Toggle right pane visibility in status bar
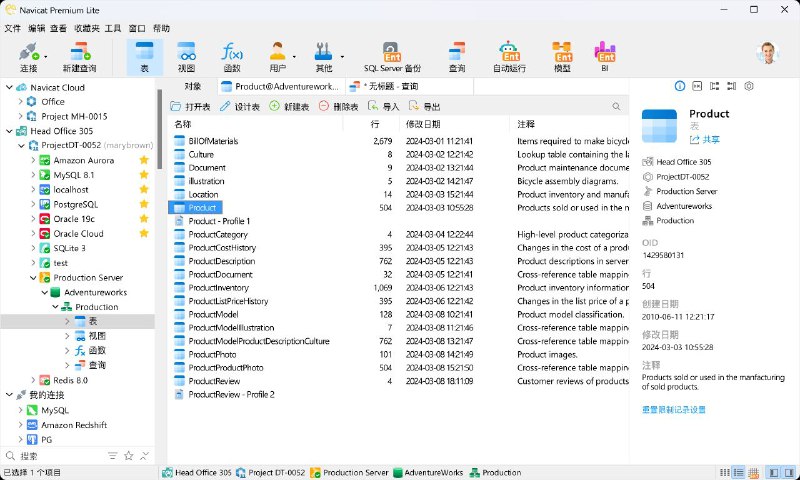 point(789,473)
